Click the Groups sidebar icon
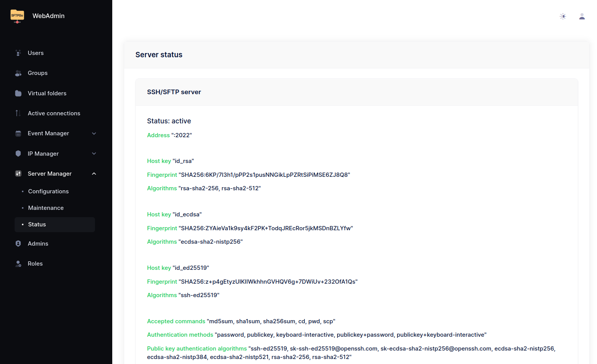597x364 pixels. [18, 73]
